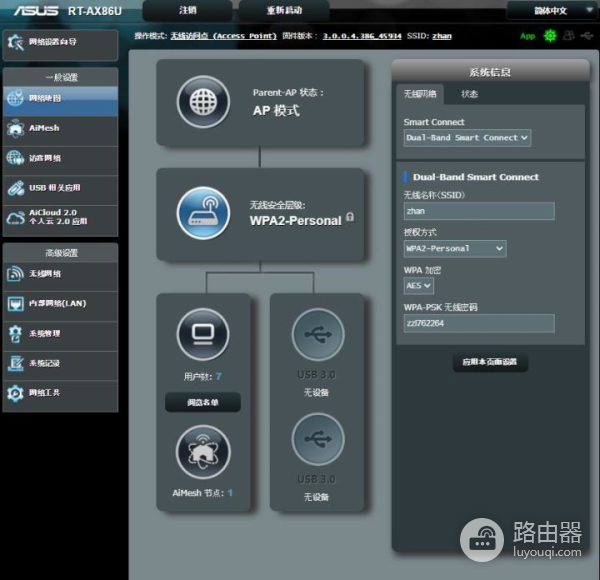
Task: Select the 无线网络 tab in 系统信息
Action: click(421, 94)
